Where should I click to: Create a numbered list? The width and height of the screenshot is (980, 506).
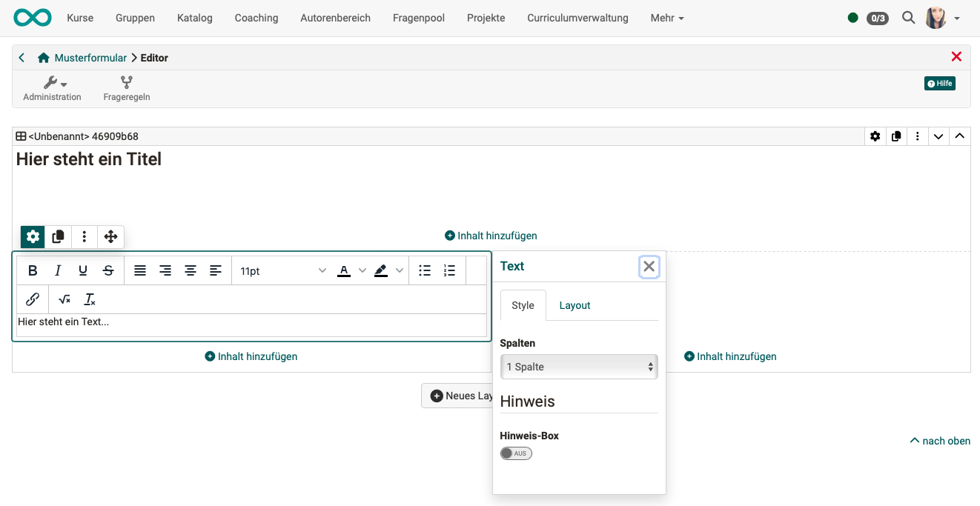point(449,270)
